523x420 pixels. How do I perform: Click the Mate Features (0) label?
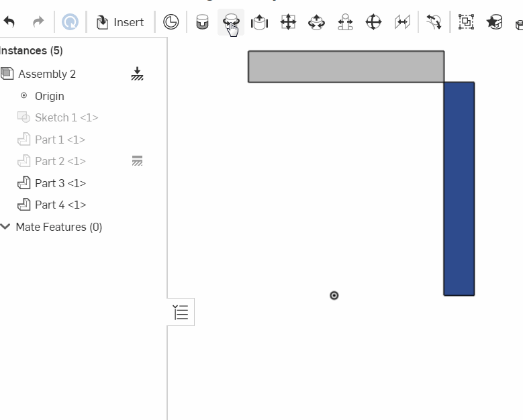click(59, 227)
